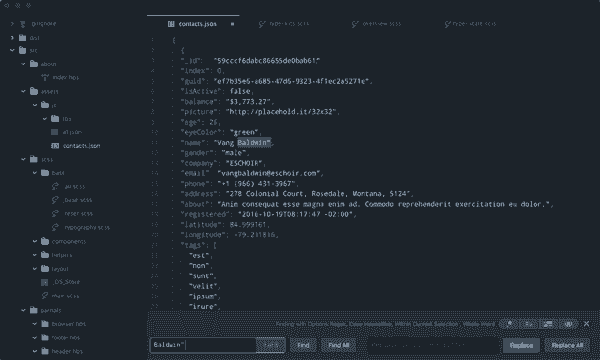The image size is (600, 360).
Task: Collapse the libs folder chevron
Action: click(45, 119)
